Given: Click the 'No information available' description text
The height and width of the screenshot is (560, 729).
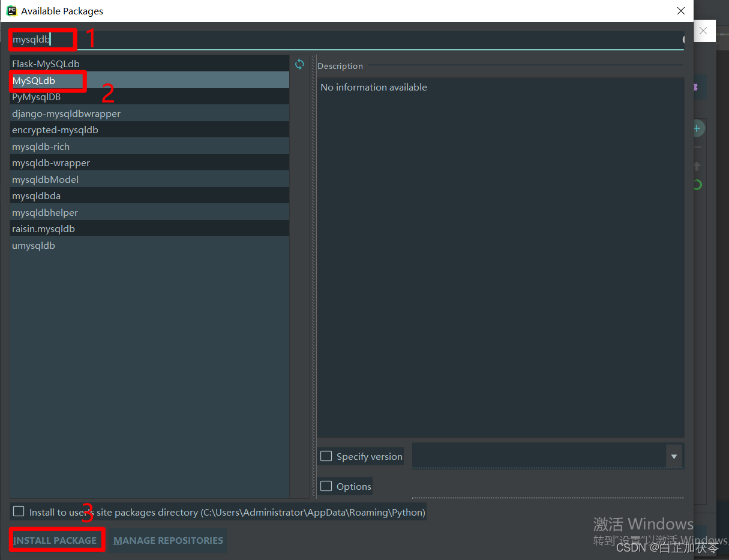Looking at the screenshot, I should (x=374, y=87).
